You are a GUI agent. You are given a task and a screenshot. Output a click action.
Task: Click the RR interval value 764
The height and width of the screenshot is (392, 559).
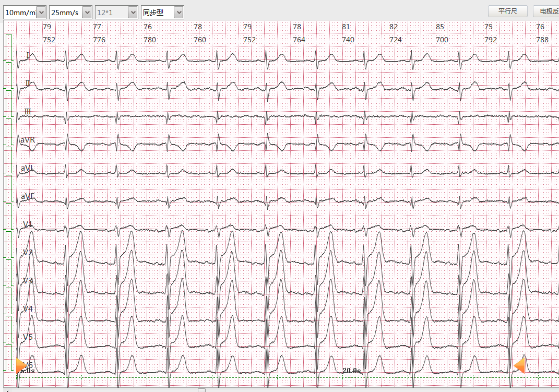coord(299,40)
